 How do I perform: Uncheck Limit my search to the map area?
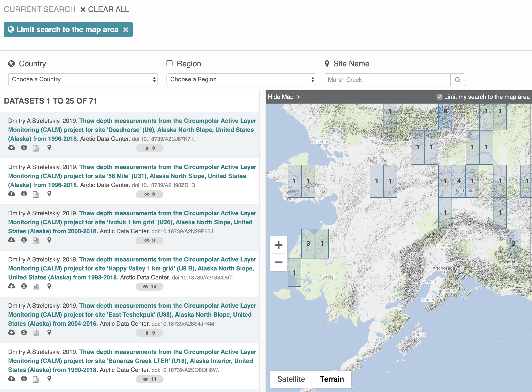pyautogui.click(x=440, y=97)
